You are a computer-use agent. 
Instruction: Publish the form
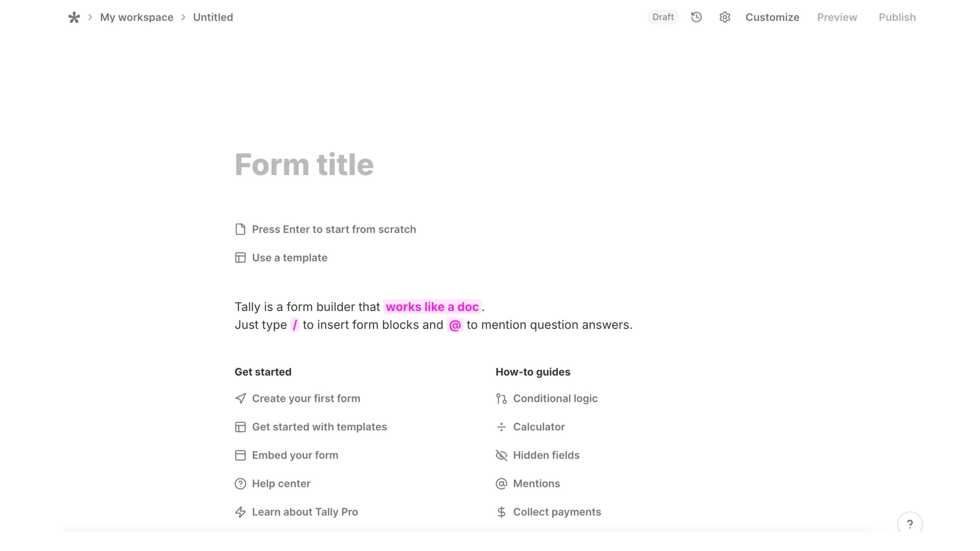[x=897, y=17]
